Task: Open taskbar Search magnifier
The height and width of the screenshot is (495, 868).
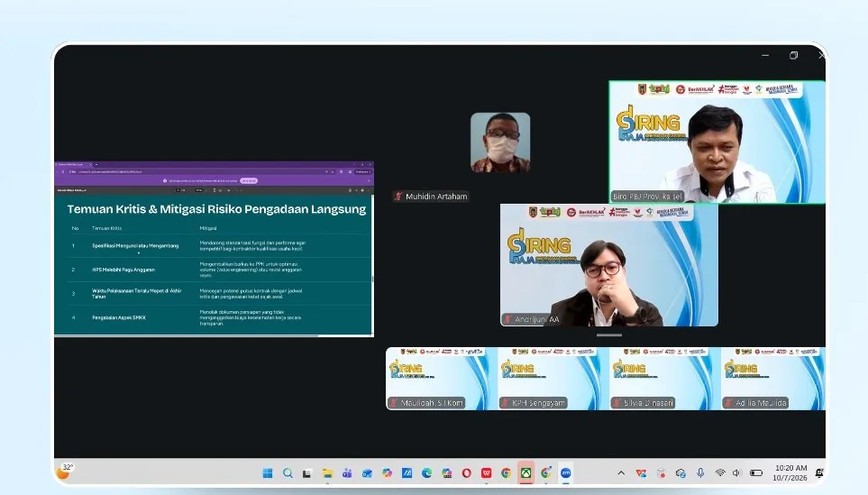Action: [288, 472]
